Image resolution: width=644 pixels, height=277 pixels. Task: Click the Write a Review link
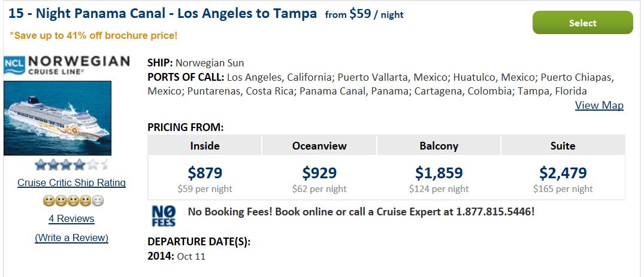click(x=71, y=238)
